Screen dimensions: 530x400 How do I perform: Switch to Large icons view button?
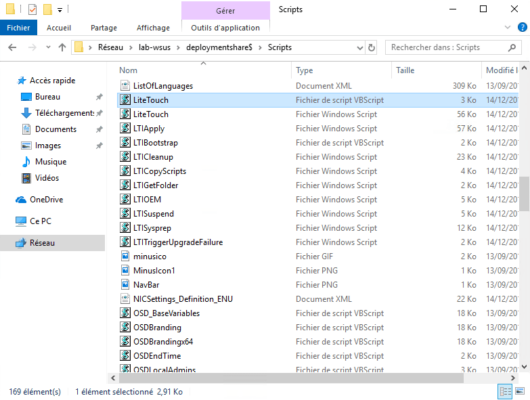coord(520,392)
